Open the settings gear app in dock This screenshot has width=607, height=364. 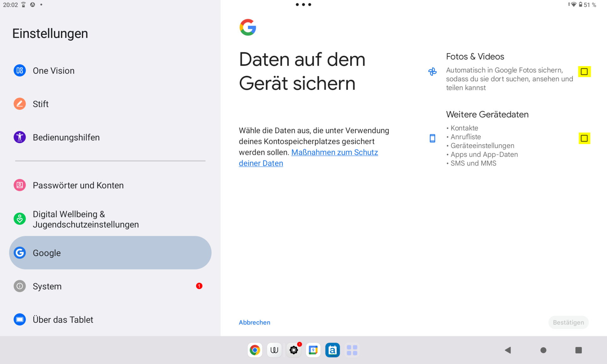point(294,350)
